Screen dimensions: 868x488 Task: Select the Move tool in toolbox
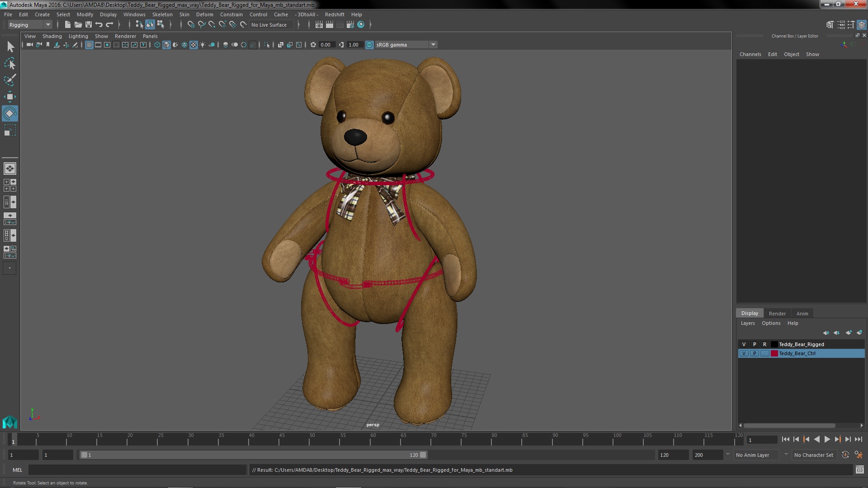point(9,97)
